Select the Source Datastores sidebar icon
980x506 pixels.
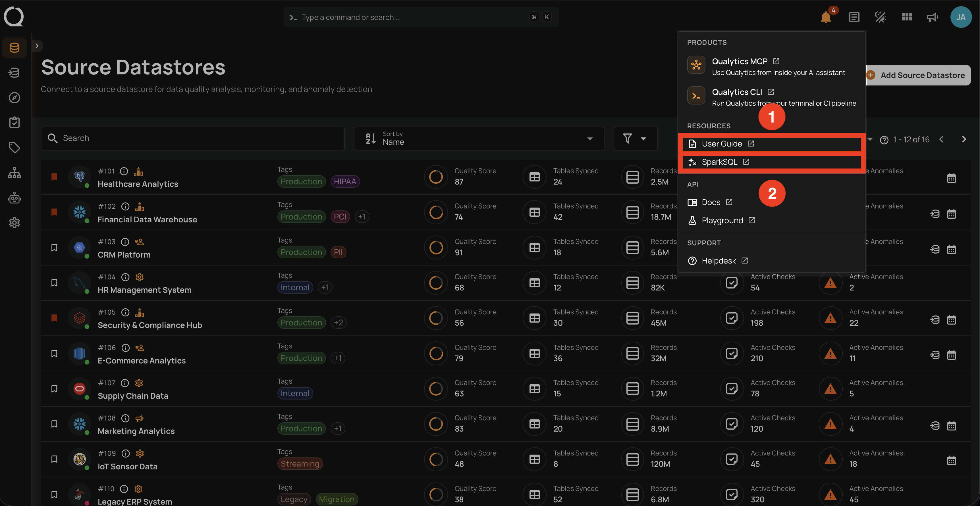pyautogui.click(x=14, y=47)
